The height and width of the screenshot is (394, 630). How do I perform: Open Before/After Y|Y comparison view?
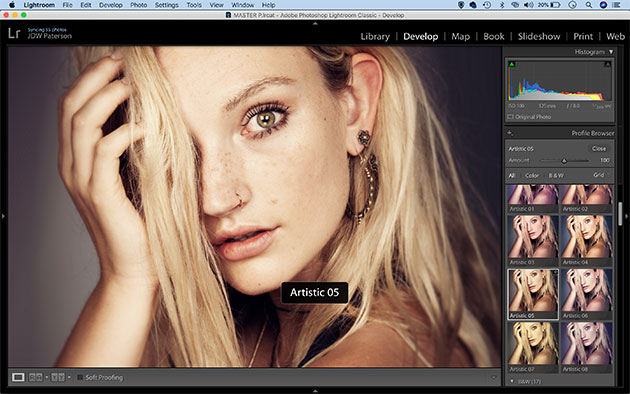58,377
